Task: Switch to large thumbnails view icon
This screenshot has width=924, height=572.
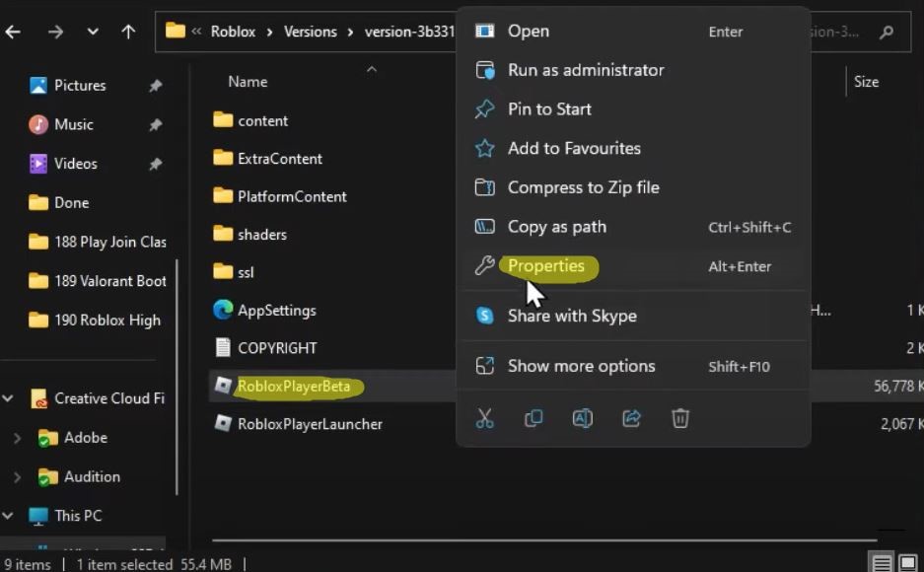Action: coord(907,563)
